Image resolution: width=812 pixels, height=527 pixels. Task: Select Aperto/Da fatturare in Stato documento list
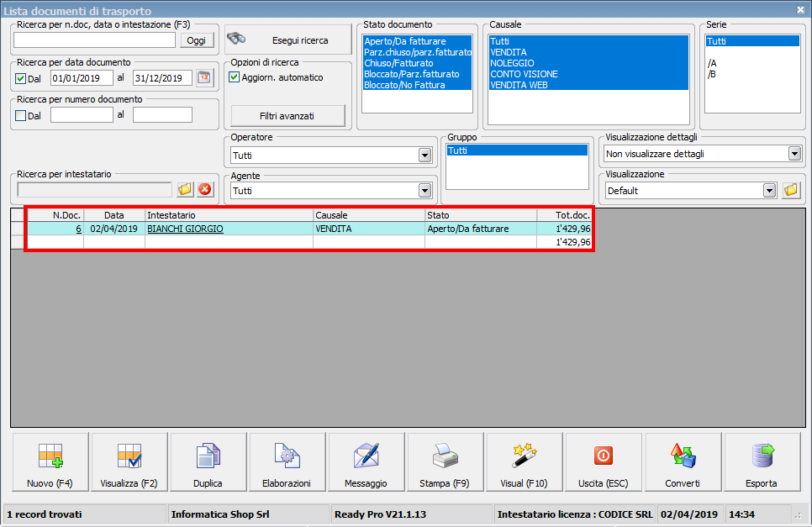click(x=418, y=41)
